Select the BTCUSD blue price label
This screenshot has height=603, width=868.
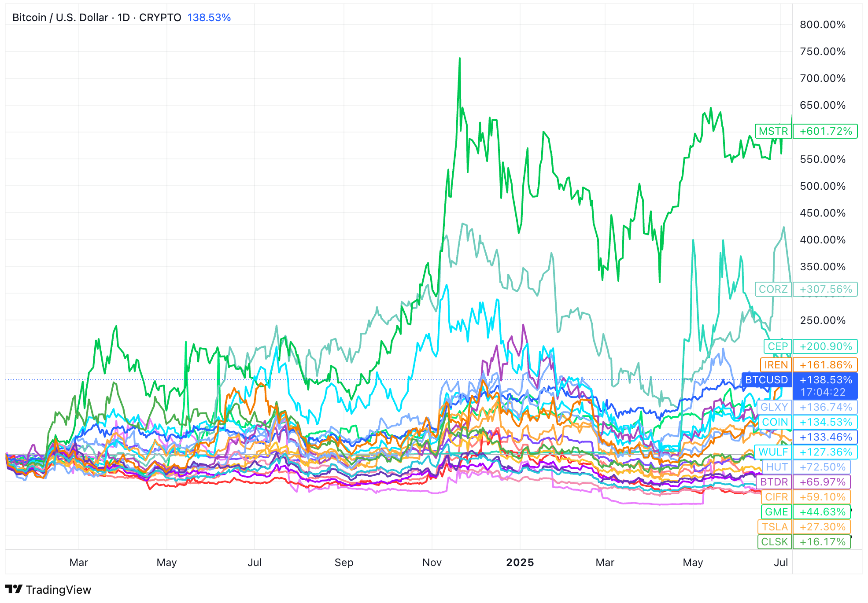766,380
